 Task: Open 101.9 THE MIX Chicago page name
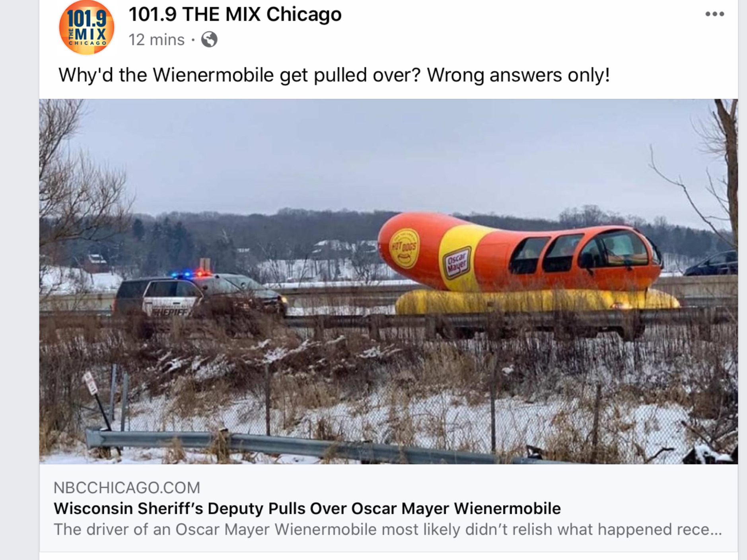click(235, 14)
